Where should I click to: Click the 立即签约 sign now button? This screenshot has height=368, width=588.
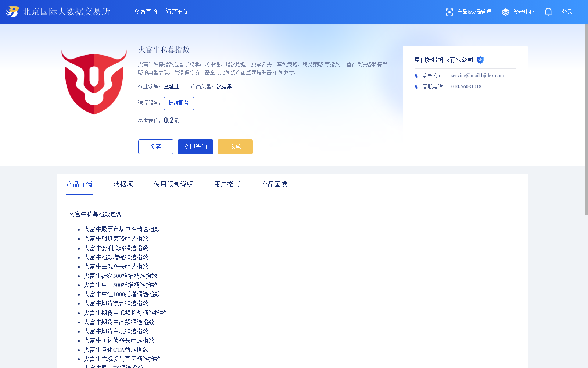(196, 147)
